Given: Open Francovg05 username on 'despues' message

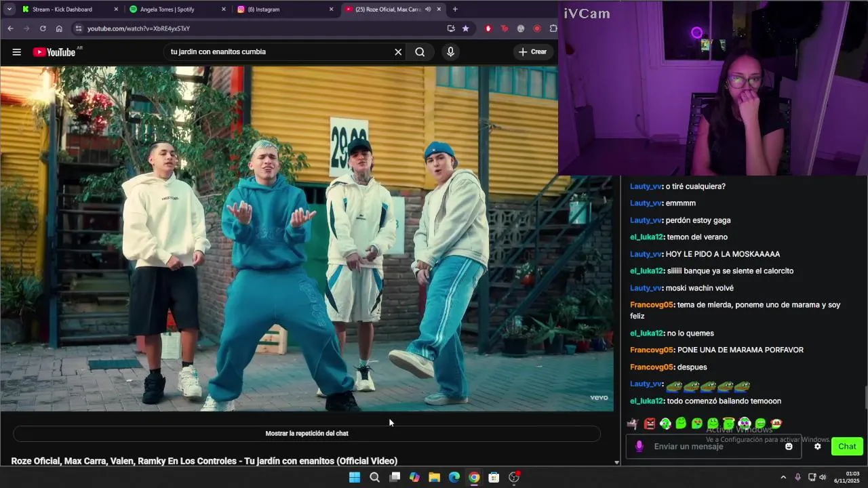Looking at the screenshot, I should pos(652,367).
